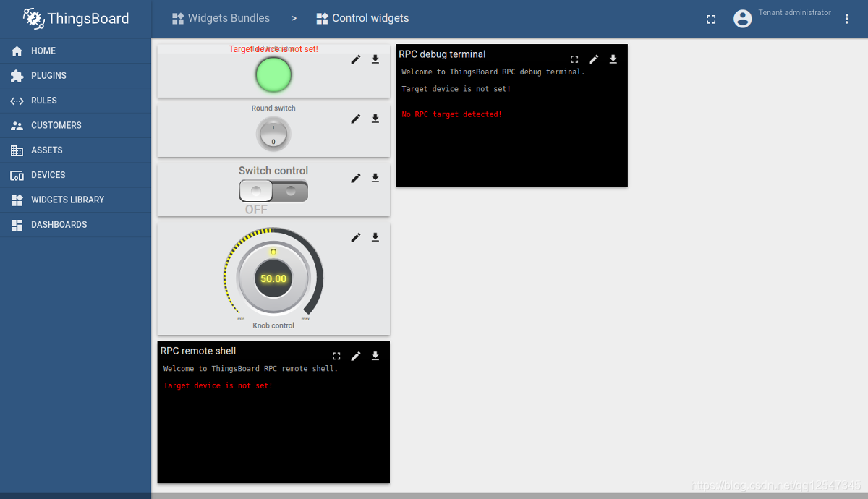Click inside the RPC remote shell terminal
868x499 pixels.
pos(273,427)
